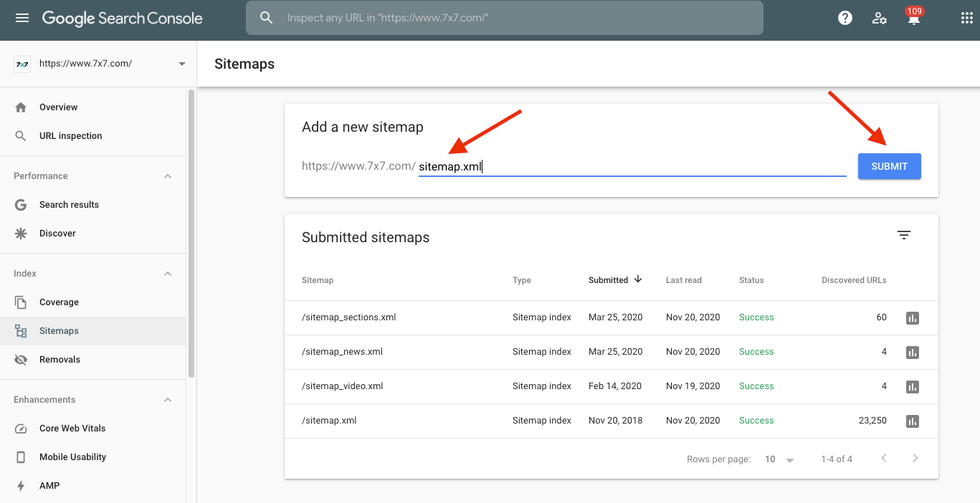This screenshot has width=980, height=503.
Task: Click the Submit button
Action: pos(889,166)
